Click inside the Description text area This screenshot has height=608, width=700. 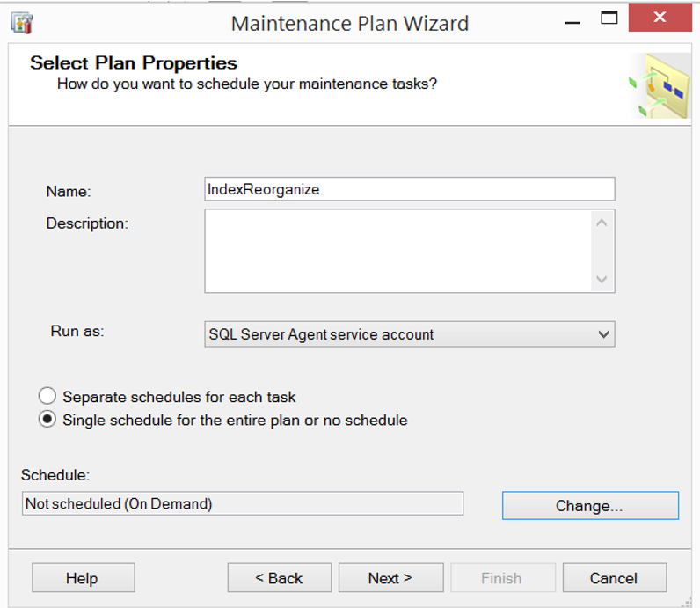[398, 251]
